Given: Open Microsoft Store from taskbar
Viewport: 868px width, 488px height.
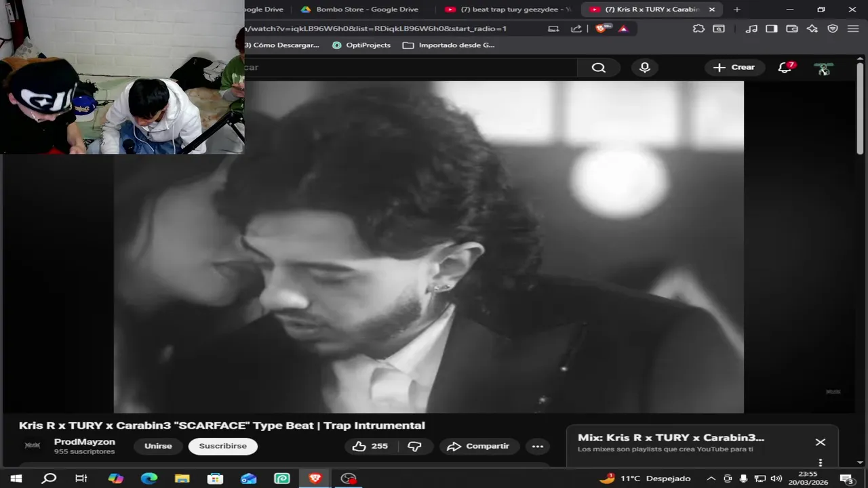Looking at the screenshot, I should click(215, 479).
